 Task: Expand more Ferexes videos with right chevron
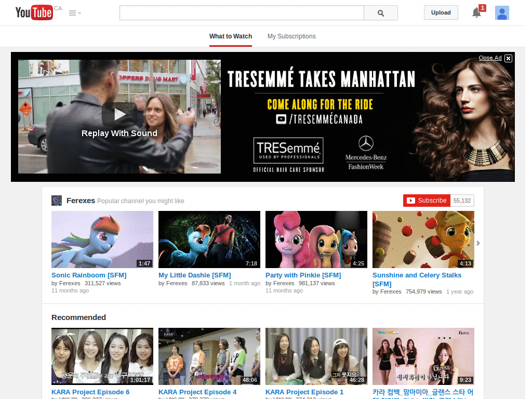478,243
